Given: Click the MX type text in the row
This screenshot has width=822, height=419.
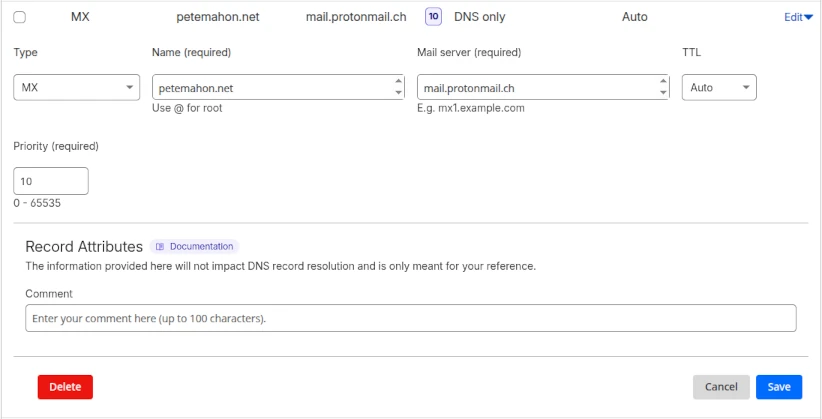Looking at the screenshot, I should click(x=80, y=17).
